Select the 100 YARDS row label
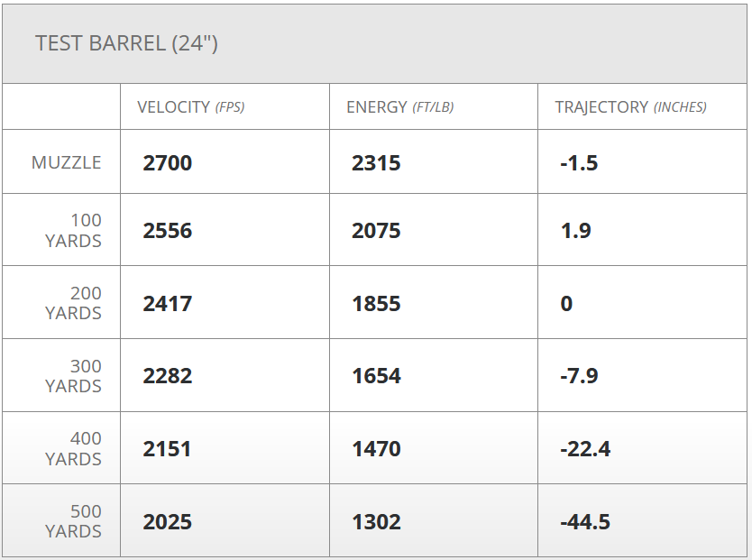The width and height of the screenshot is (752, 560). [x=73, y=230]
